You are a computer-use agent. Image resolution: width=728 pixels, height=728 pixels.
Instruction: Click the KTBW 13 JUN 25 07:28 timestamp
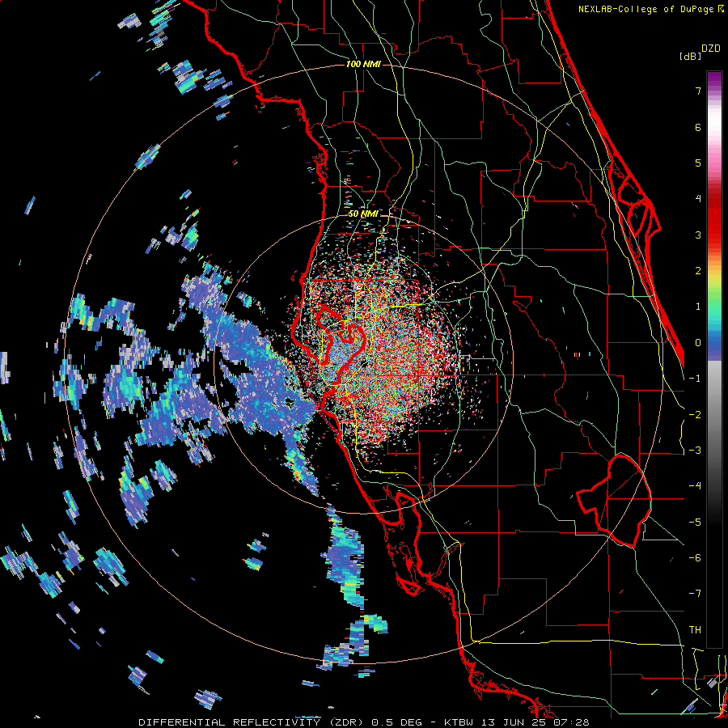[516, 722]
